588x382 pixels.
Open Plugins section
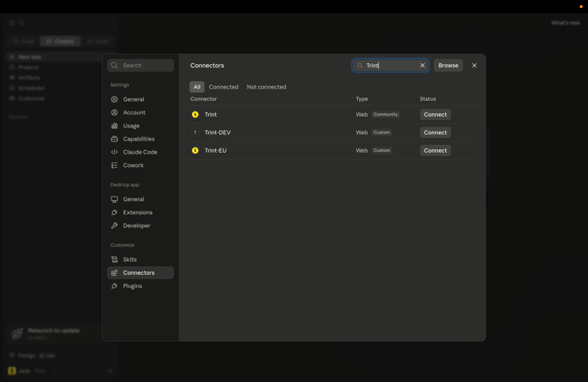(x=140, y=286)
